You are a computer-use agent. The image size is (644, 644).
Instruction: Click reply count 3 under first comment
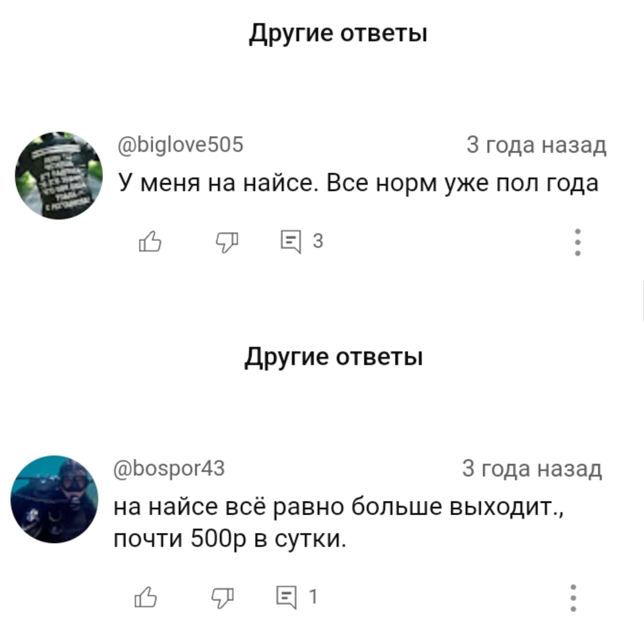point(318,241)
